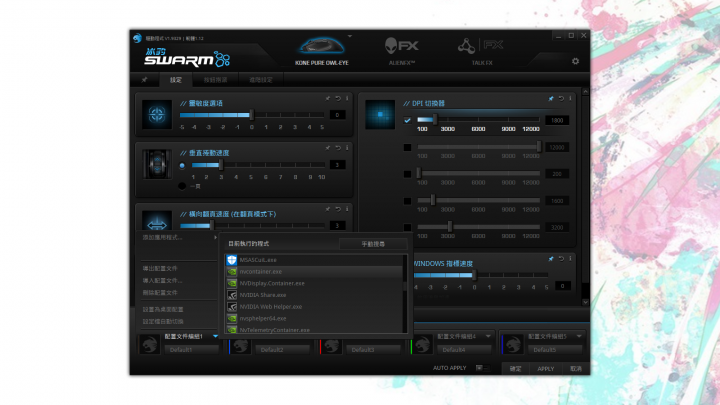Viewport: 720px width, 405px height.
Task: Click the pin tab icon left of 設定
Action: coord(144,80)
